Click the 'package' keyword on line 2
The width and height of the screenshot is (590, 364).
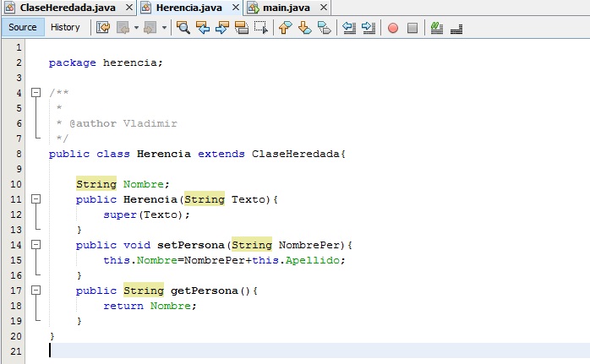(x=72, y=62)
